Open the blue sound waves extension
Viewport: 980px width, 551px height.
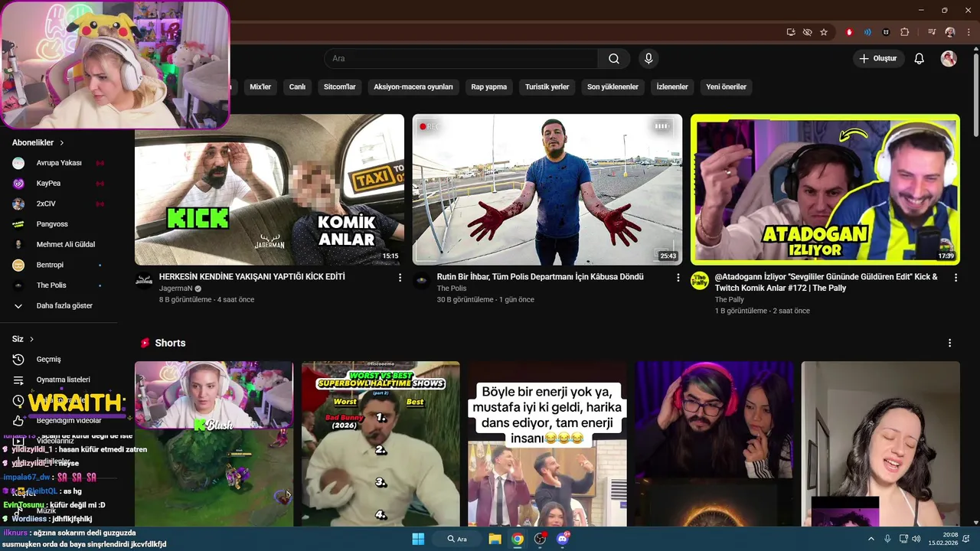coord(867,32)
